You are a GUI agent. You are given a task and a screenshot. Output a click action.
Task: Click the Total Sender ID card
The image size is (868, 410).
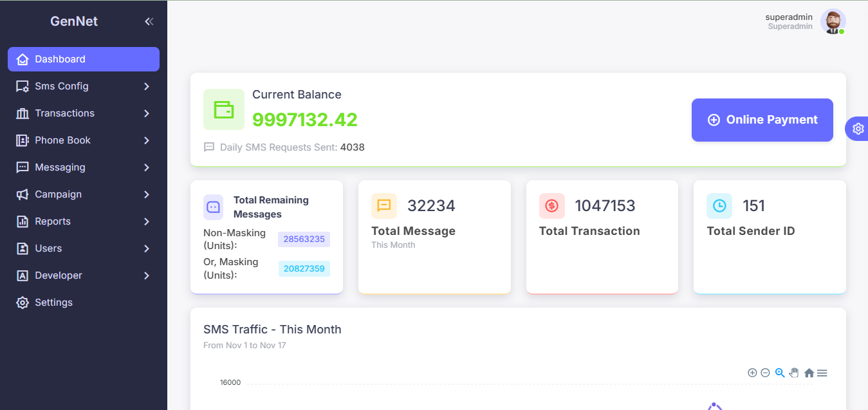[x=769, y=237]
